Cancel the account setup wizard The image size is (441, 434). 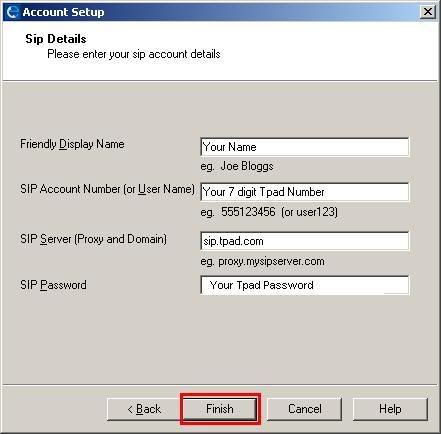(305, 409)
